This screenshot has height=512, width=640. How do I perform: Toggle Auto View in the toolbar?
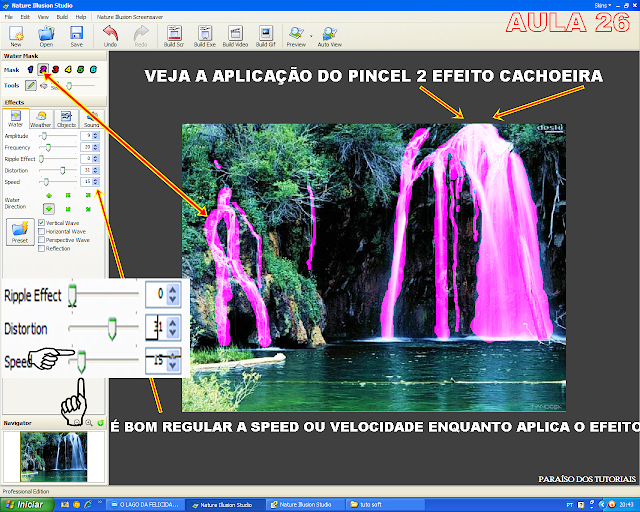point(329,36)
